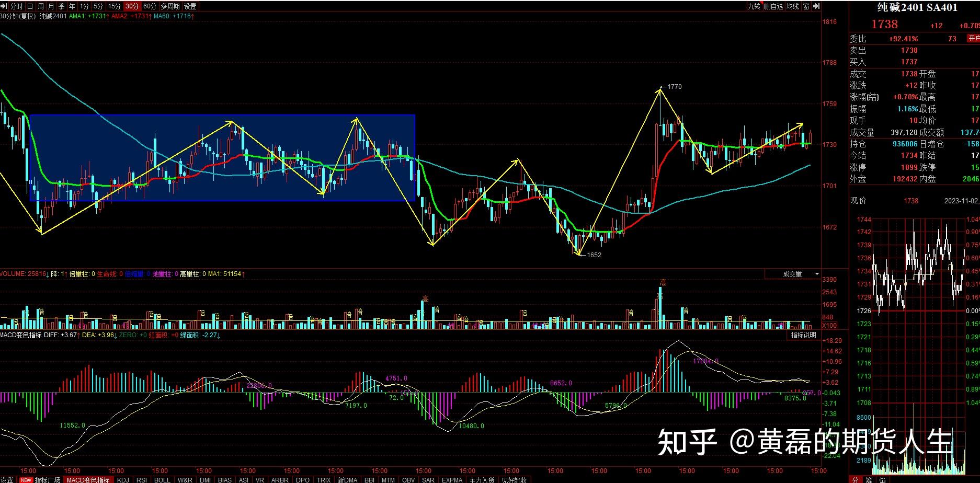Switch to the RSI indicator
The width and height of the screenshot is (980, 483).
(142, 479)
